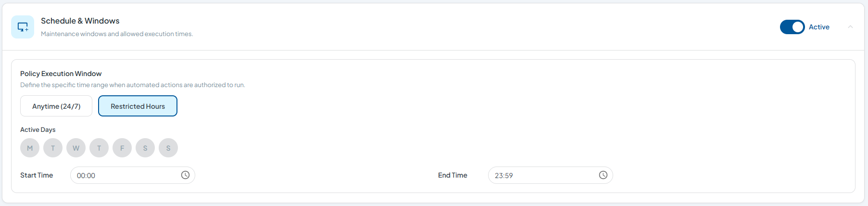Toggle Monday in Active Days
868x206 pixels.
click(x=30, y=148)
